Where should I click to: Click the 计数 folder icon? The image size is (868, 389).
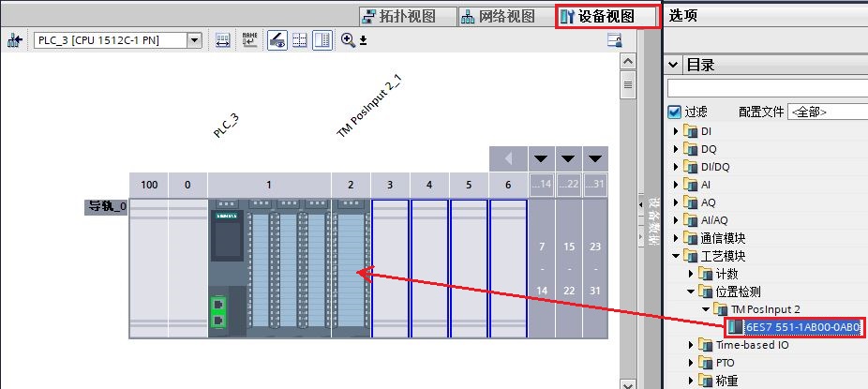click(705, 274)
